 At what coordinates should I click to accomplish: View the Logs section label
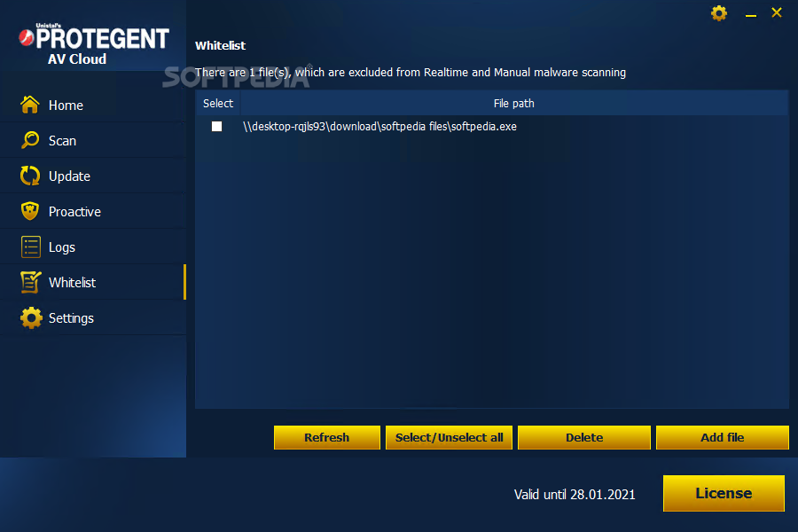tap(61, 247)
